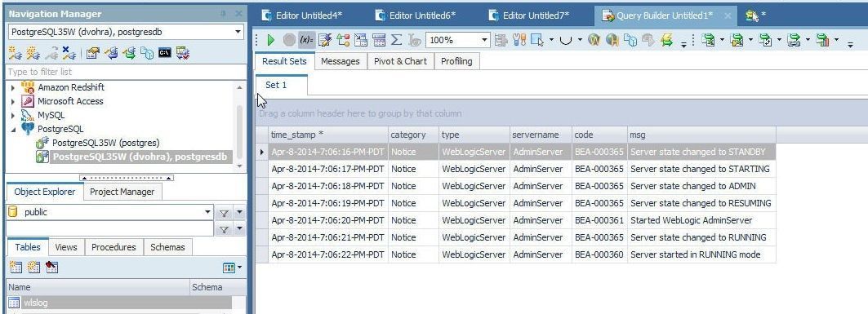Click the globe H icon
Screen dimensions: 868x314
(x=612, y=40)
